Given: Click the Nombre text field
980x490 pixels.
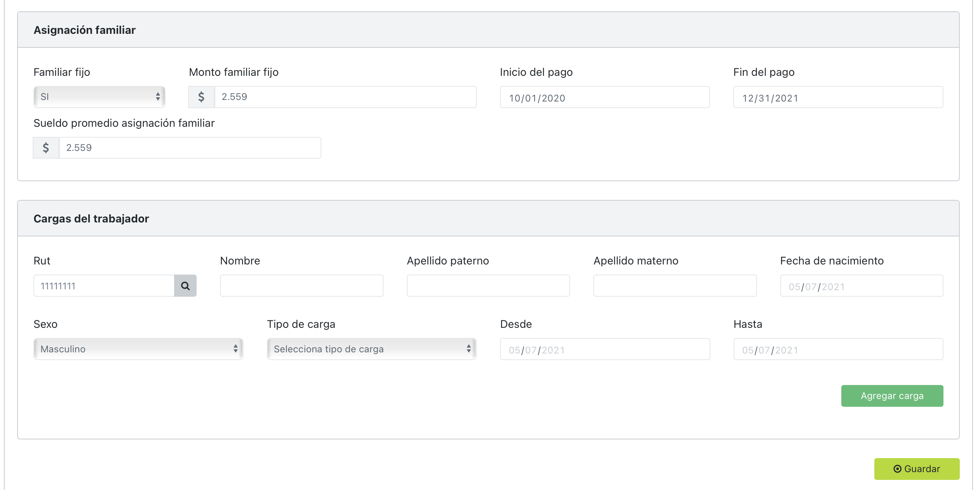Looking at the screenshot, I should pyautogui.click(x=302, y=286).
